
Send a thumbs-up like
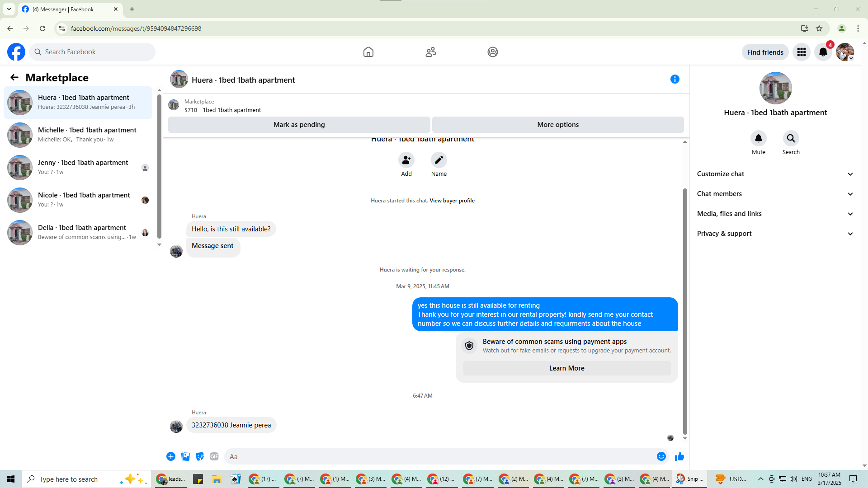click(679, 456)
